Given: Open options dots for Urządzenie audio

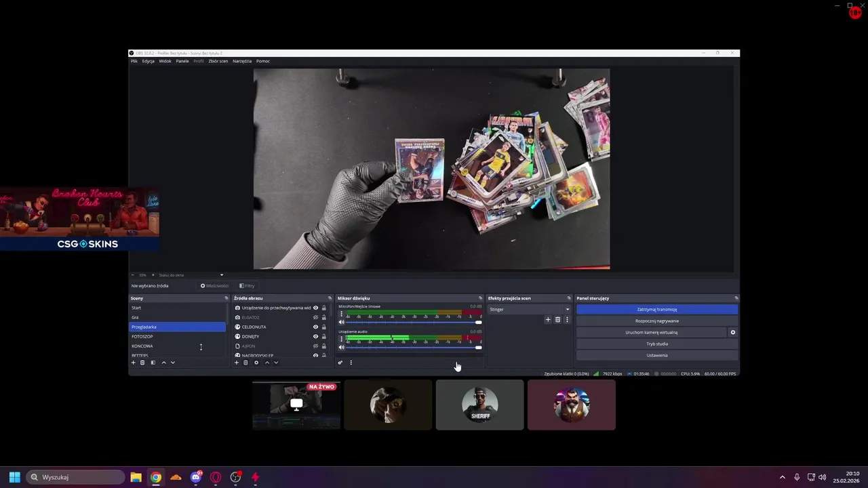Looking at the screenshot, I should click(341, 339).
